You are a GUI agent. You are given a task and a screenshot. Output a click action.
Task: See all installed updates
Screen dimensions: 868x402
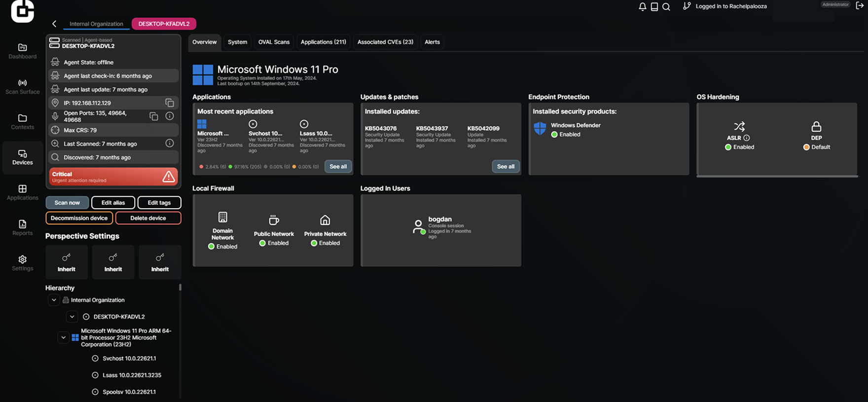[x=506, y=166]
